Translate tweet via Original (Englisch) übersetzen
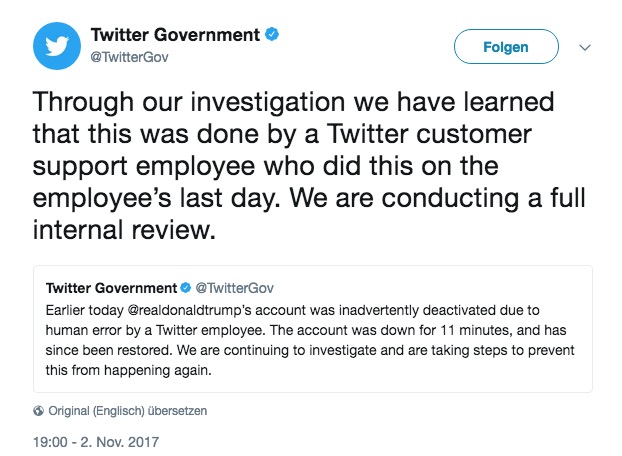This screenshot has height=456, width=622. click(x=128, y=411)
